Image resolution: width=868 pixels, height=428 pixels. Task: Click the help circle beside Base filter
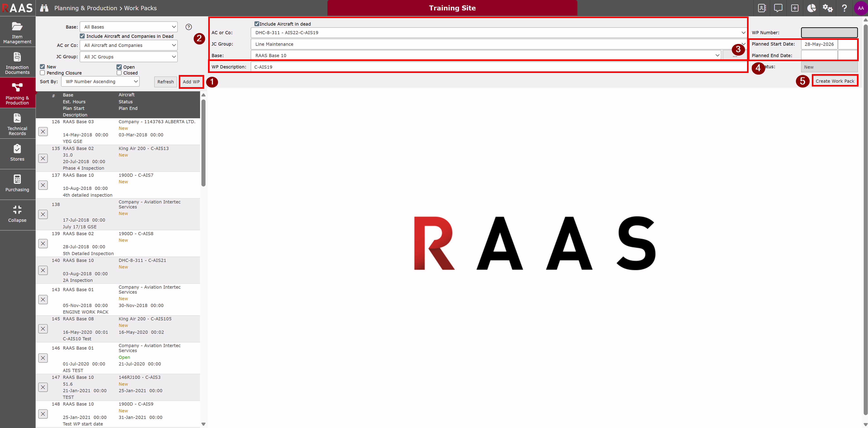coord(189,27)
